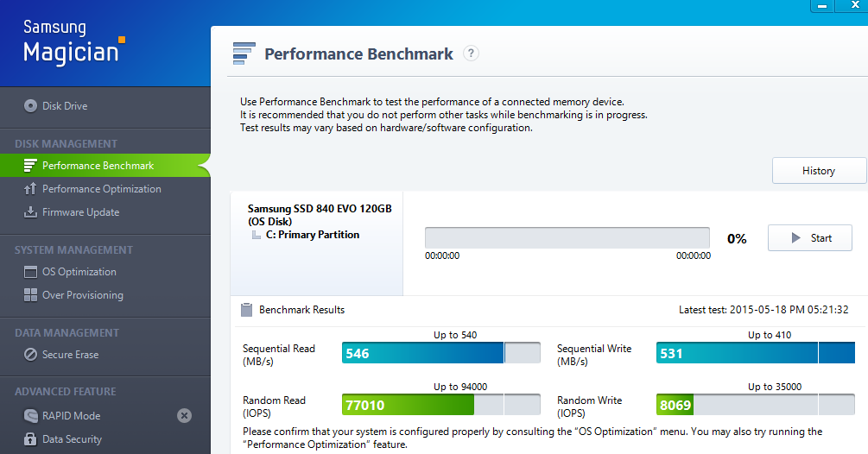Click the Benchmark Results heading
The height and width of the screenshot is (454, 868).
(301, 310)
